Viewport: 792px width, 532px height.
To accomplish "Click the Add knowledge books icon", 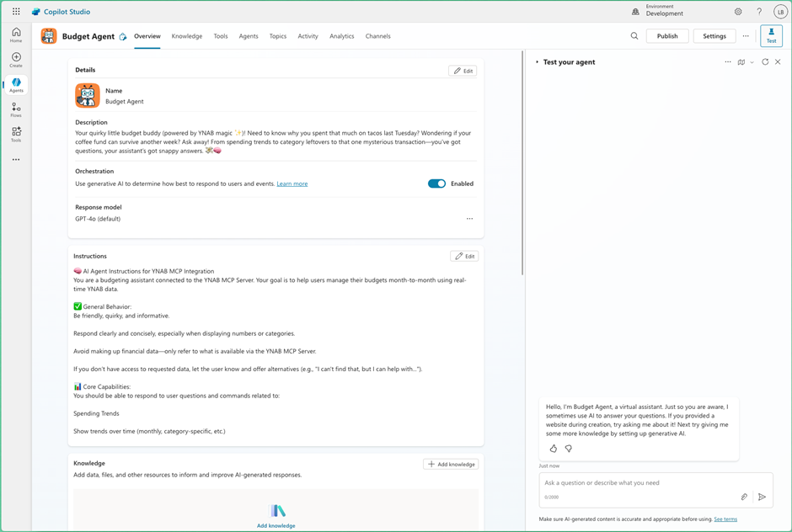I will pos(277,510).
